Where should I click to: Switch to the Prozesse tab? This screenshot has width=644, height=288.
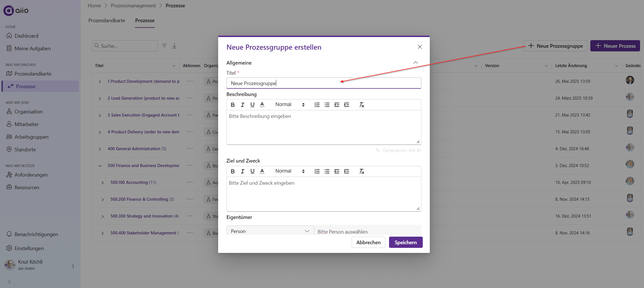click(x=145, y=20)
